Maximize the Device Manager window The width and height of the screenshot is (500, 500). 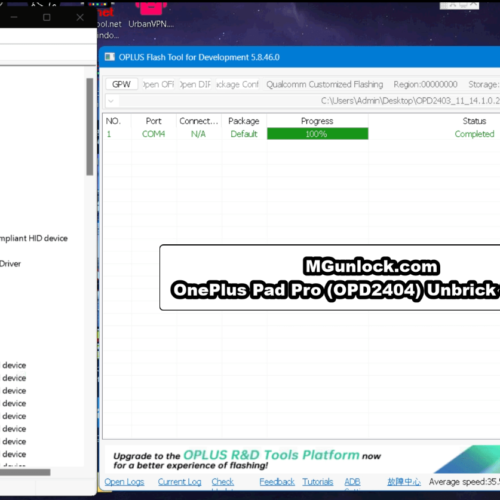(x=47, y=17)
